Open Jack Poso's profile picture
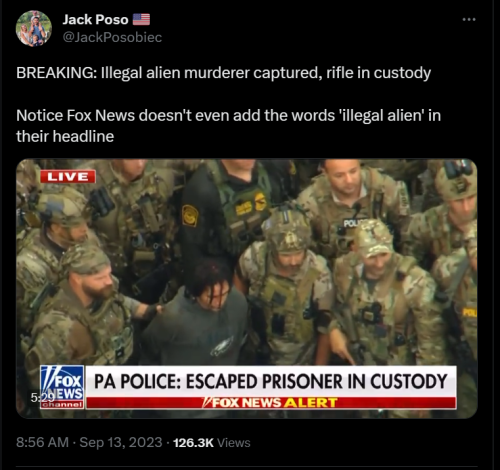The height and width of the screenshot is (470, 500). (x=34, y=28)
